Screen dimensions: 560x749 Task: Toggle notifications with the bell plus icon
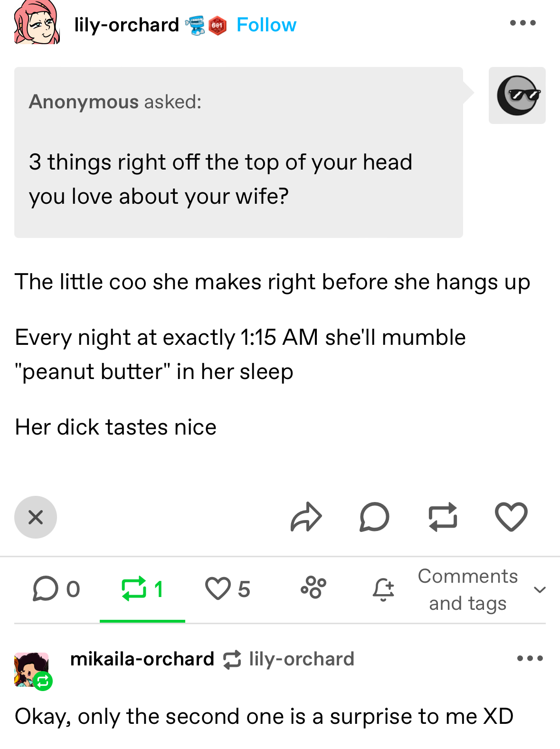(383, 589)
